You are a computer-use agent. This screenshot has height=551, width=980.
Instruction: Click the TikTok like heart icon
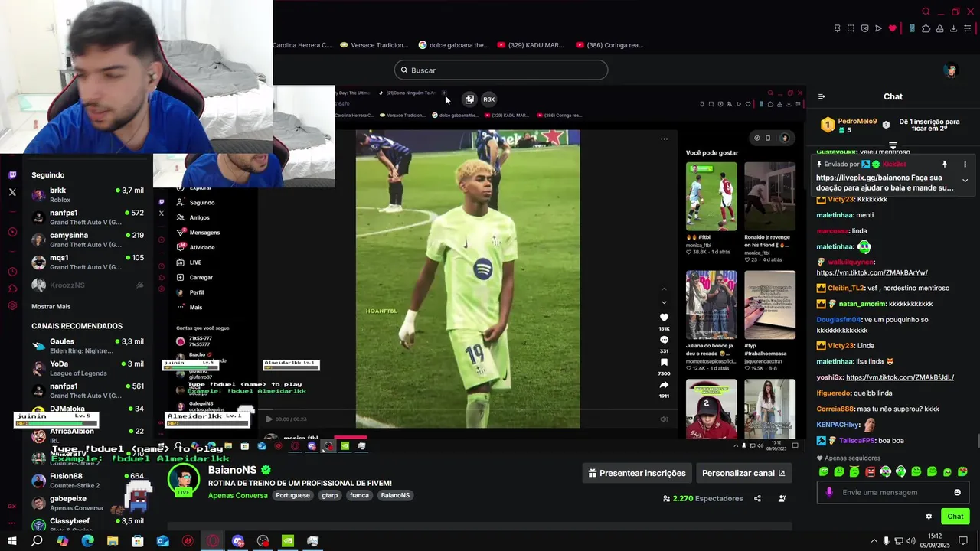[664, 317]
